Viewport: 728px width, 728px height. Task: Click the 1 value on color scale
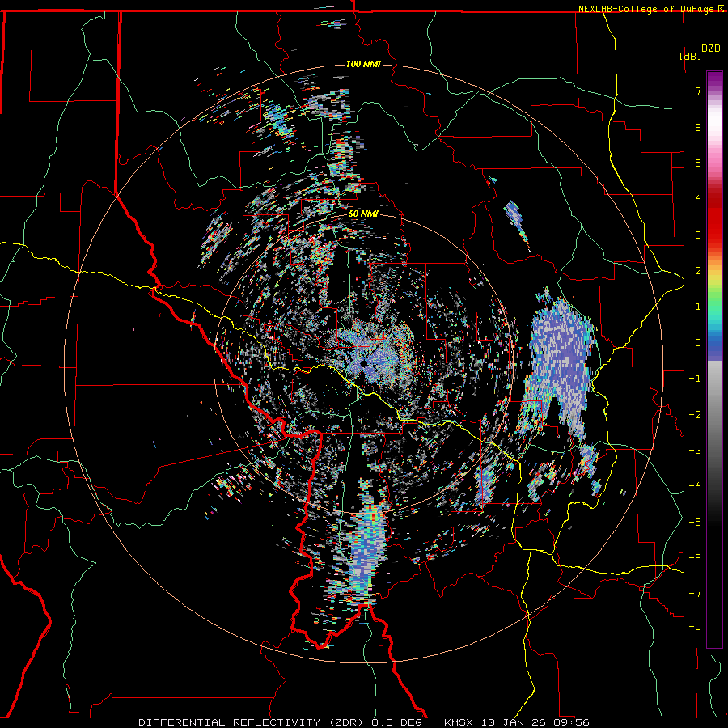point(698,307)
